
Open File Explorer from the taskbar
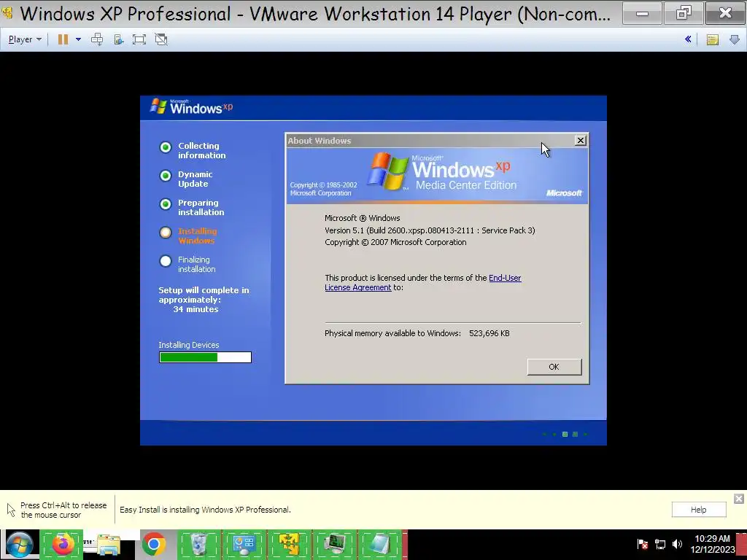point(109,544)
